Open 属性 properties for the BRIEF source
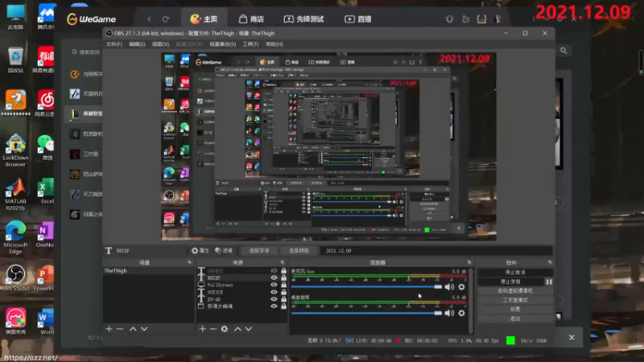The image size is (644, 362). click(x=200, y=250)
